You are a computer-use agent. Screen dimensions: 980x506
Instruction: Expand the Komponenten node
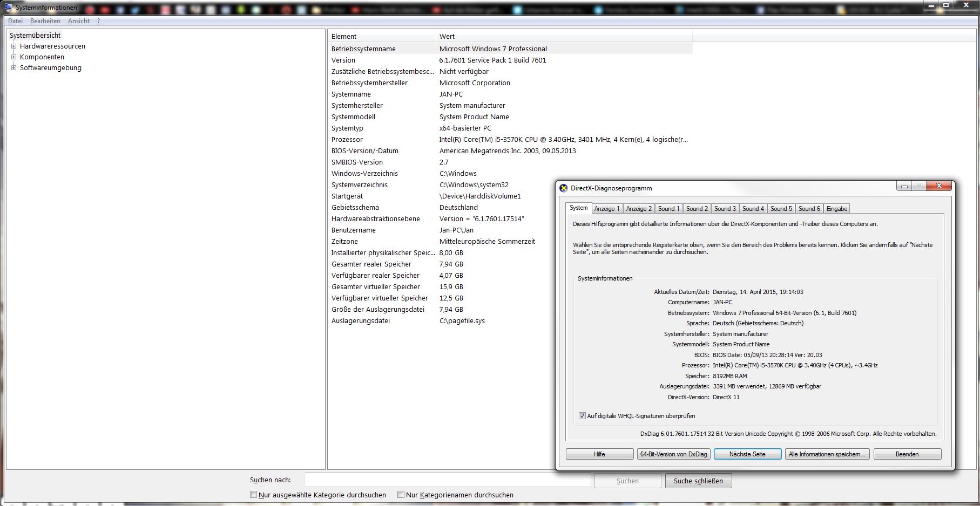tap(14, 57)
